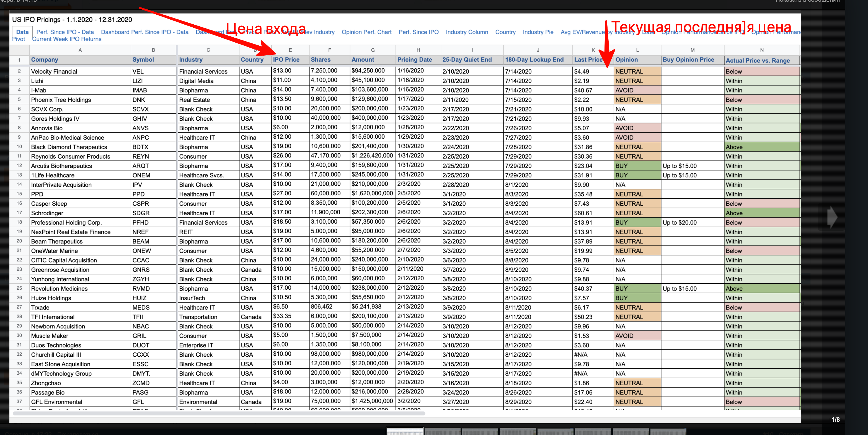868x435 pixels.
Task: Open the 'Perf. Since IPO' chart tab
Action: (x=418, y=32)
